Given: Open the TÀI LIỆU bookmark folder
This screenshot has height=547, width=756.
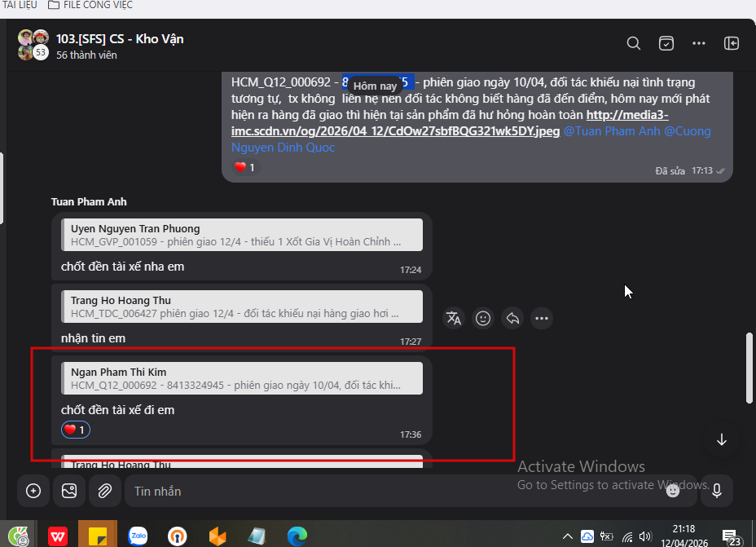Looking at the screenshot, I should click(20, 6).
